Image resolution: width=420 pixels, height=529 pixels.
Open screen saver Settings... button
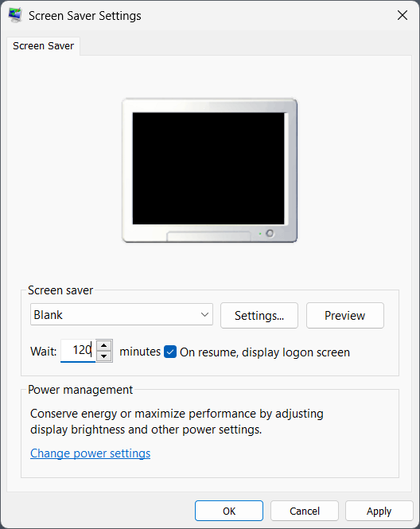pos(259,316)
